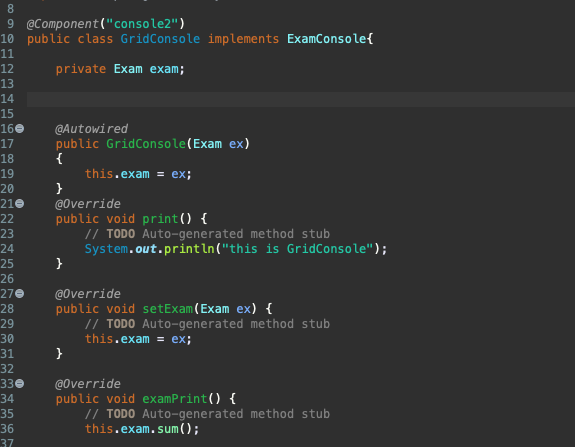Click the "this is GridConsole" string
Screen dimensions: 575x447
[x=297, y=249]
